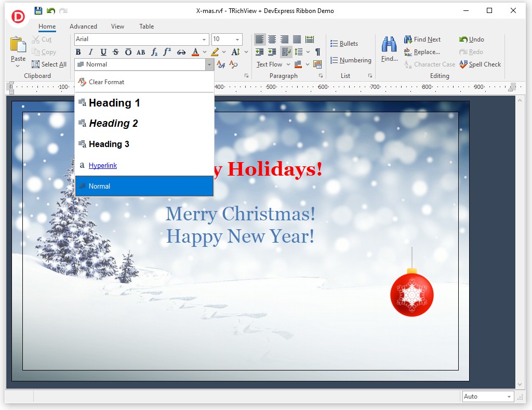The width and height of the screenshot is (532, 410).
Task: Select Hyperlink style in the list
Action: pyautogui.click(x=103, y=165)
